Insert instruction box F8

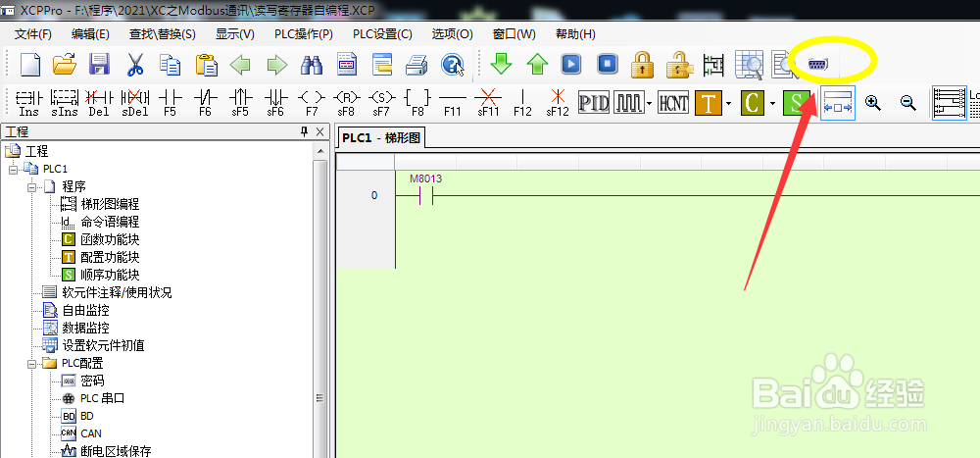[416, 103]
